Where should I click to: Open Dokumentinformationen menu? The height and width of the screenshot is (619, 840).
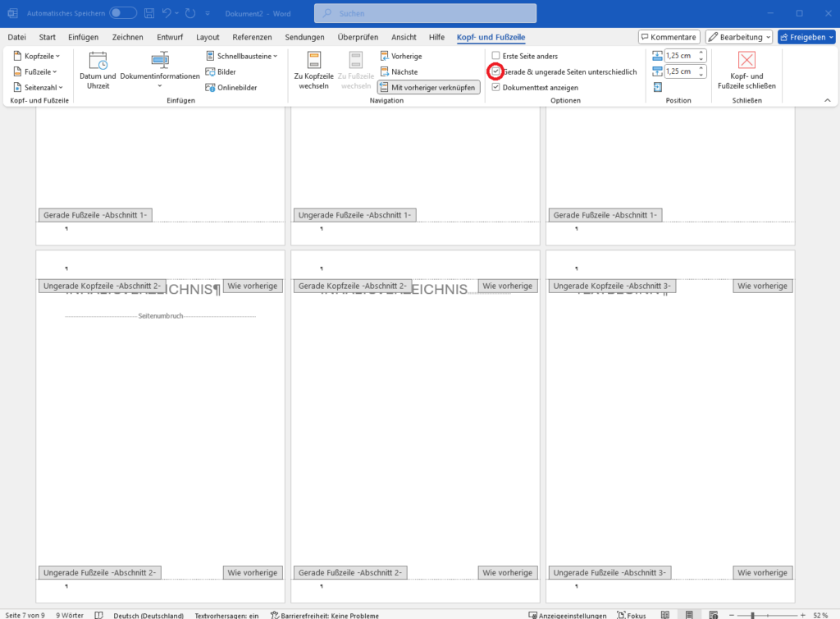coord(160,71)
